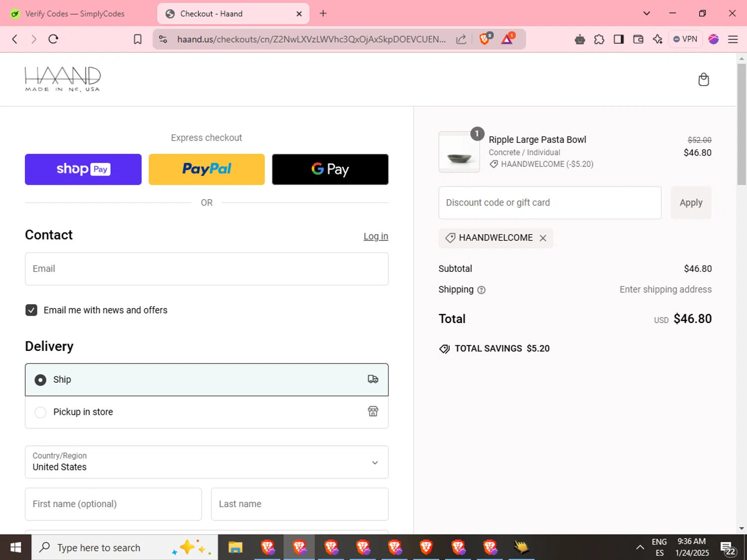The height and width of the screenshot is (560, 747).
Task: Select Pickup in store radio button
Action: point(40,412)
